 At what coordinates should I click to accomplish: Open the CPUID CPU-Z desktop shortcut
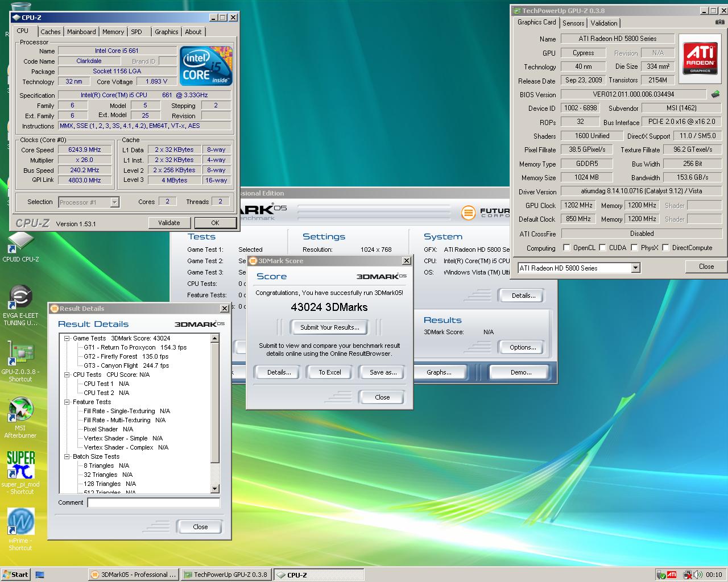20,247
